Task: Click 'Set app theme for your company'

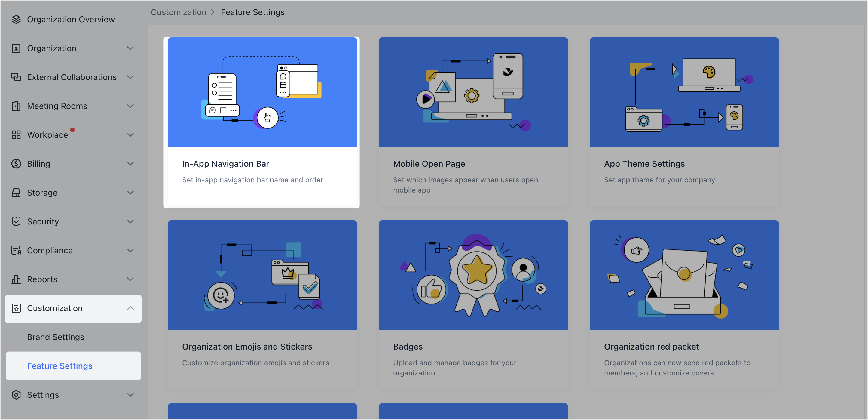Action: (659, 180)
